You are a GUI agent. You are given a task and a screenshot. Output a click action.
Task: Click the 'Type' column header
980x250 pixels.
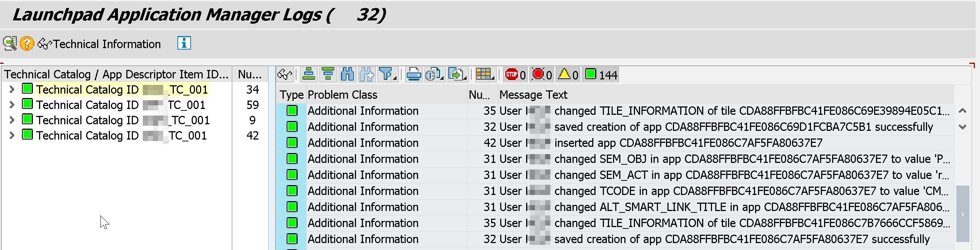(291, 95)
